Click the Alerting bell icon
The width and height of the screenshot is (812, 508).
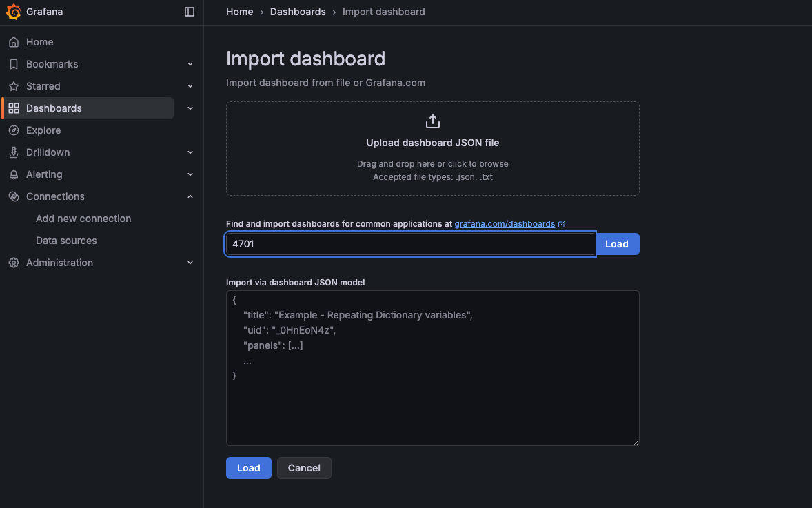coord(14,174)
